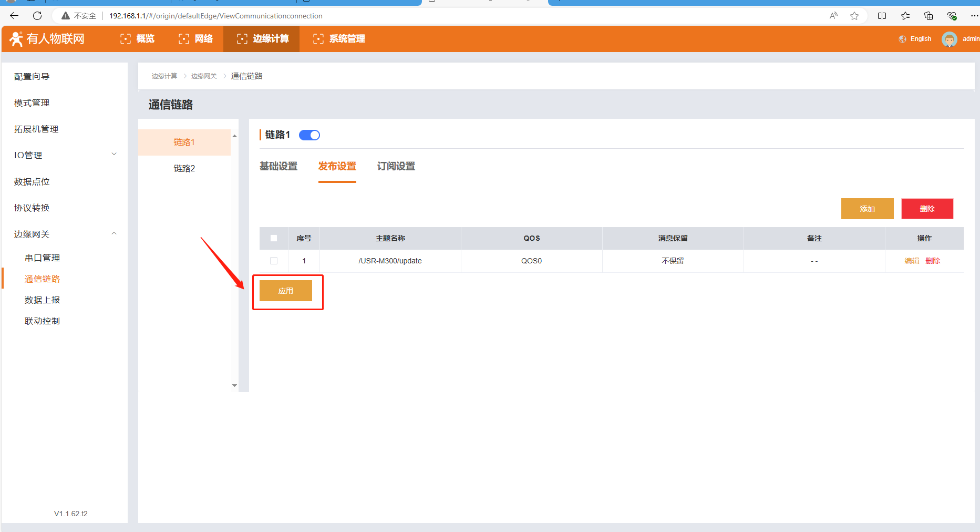Image resolution: width=980 pixels, height=532 pixels.
Task: Open the split screen browser icon
Action: [x=882, y=16]
